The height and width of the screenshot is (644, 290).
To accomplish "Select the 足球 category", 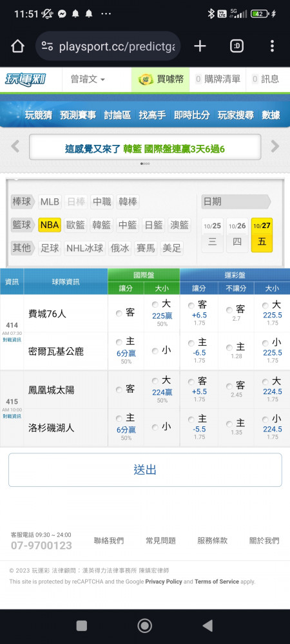I will [x=49, y=248].
